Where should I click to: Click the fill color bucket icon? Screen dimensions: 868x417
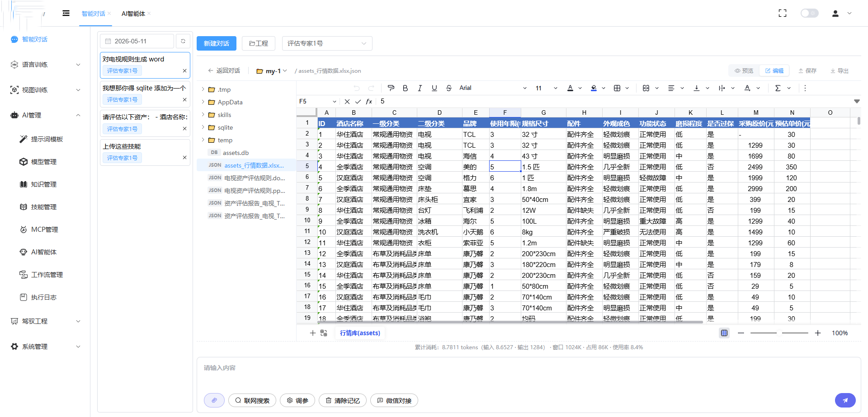click(594, 88)
